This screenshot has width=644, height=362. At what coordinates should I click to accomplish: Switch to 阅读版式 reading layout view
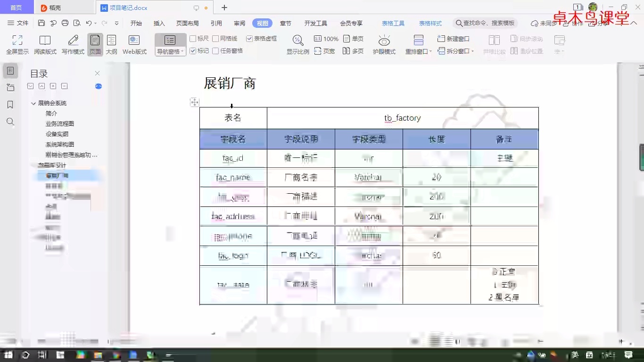point(44,44)
